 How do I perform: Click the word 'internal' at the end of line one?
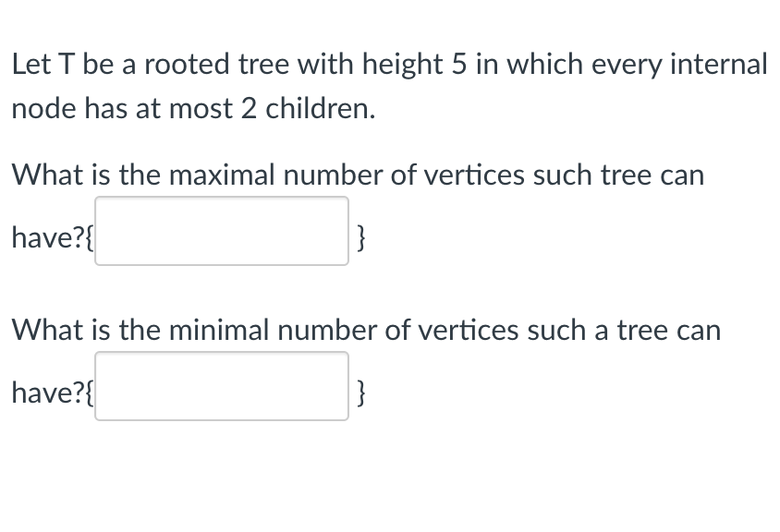pos(719,64)
